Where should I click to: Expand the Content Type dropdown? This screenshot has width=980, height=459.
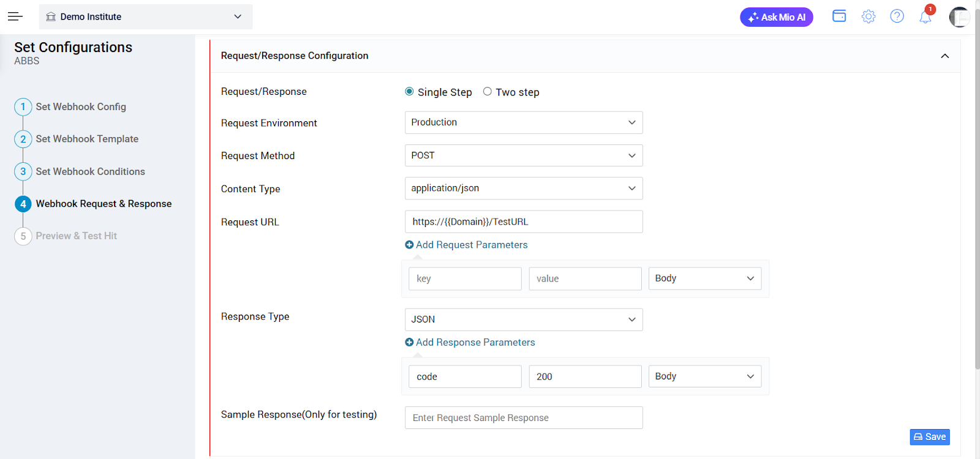pyautogui.click(x=523, y=188)
